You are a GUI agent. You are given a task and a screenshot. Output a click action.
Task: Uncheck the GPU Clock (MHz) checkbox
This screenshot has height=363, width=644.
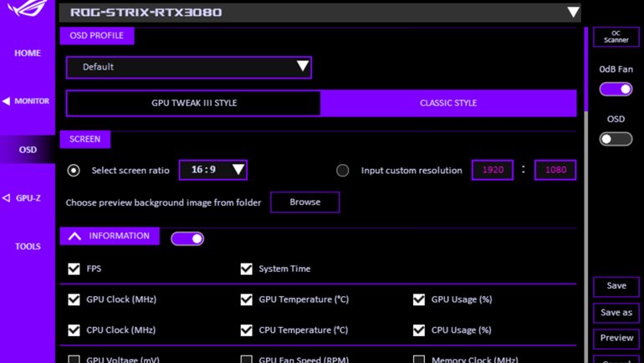74,299
